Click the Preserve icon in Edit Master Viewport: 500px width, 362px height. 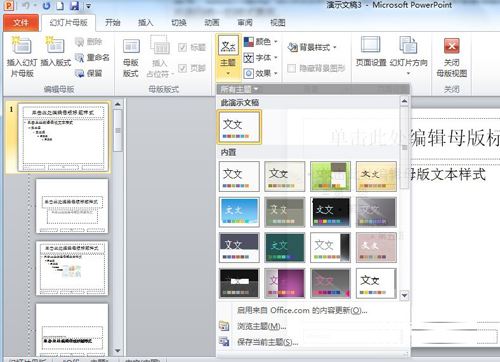(79, 73)
